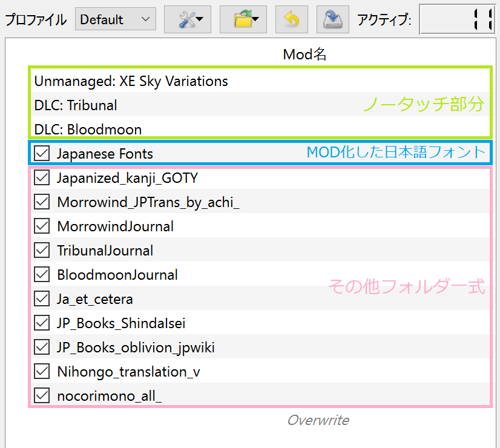The width and height of the screenshot is (500, 448).
Task: Select the DLC: Bloodmoon row
Action: click(x=88, y=130)
